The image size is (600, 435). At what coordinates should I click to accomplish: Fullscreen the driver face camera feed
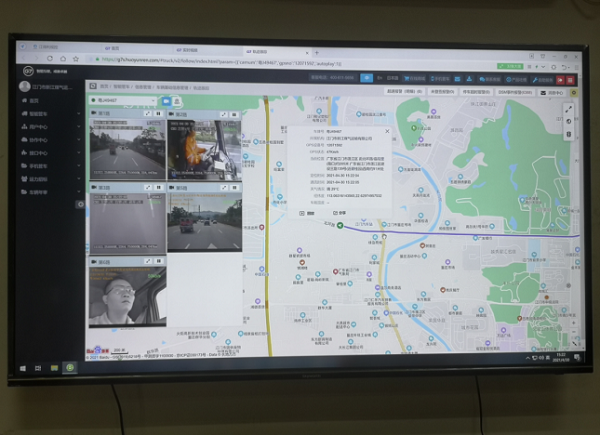[x=148, y=261]
